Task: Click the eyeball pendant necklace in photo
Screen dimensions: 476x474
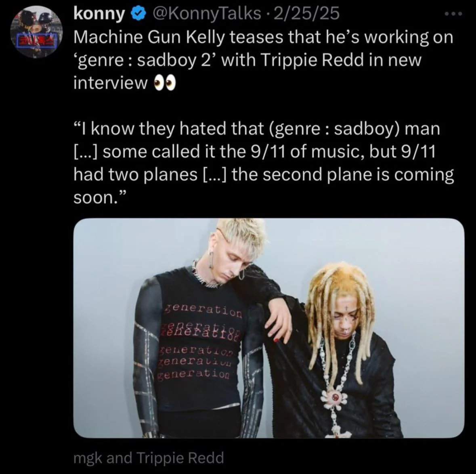Action: tap(336, 397)
